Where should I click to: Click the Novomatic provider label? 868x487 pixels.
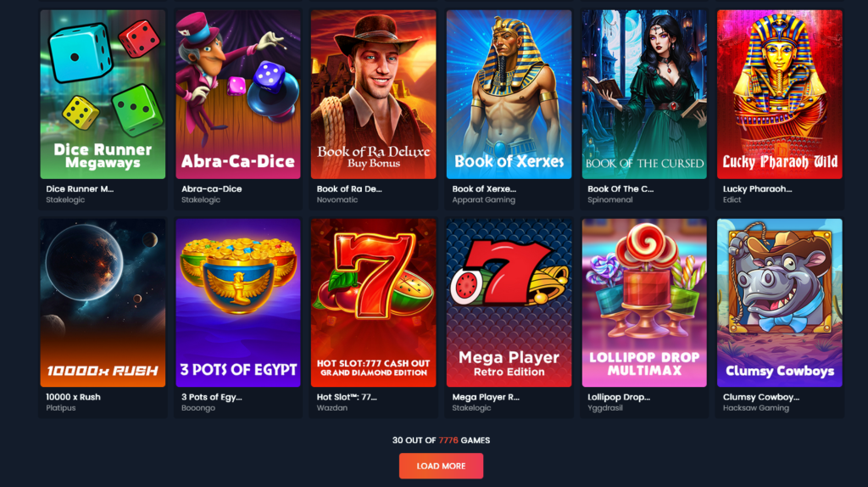pyautogui.click(x=337, y=200)
